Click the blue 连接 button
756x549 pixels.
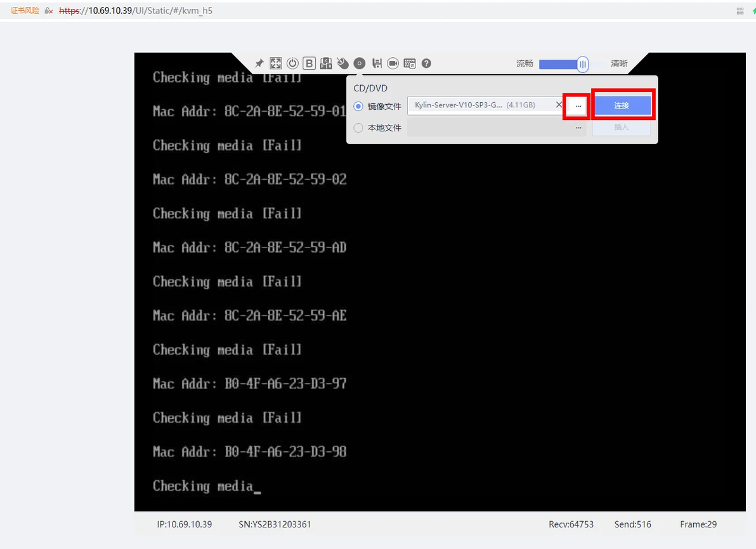622,105
